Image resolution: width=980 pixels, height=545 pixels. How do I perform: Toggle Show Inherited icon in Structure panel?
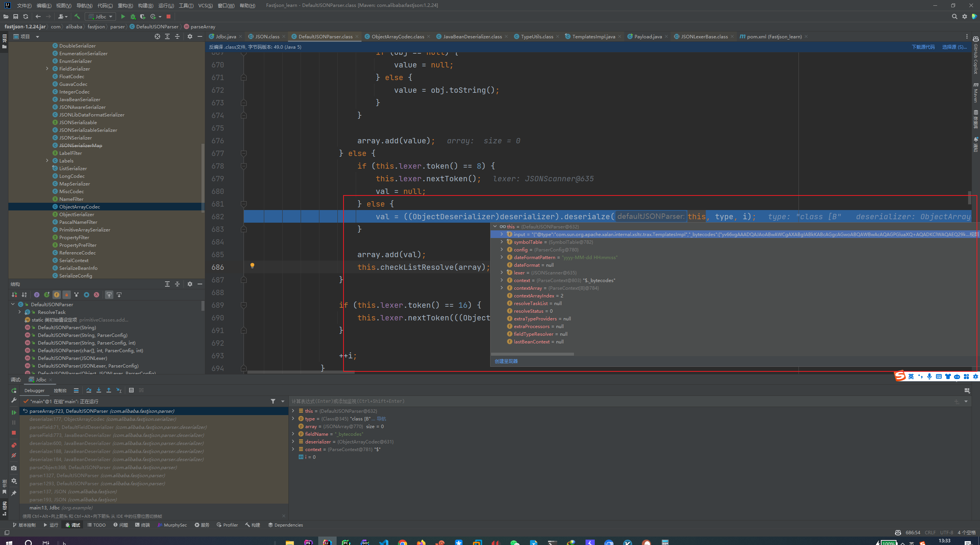pos(47,295)
